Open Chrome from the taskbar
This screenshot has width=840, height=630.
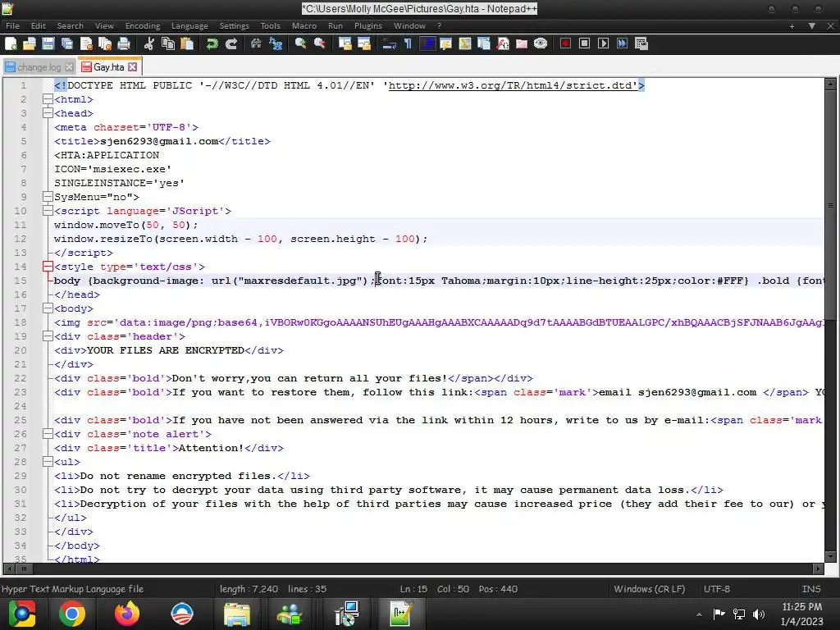coord(72,614)
